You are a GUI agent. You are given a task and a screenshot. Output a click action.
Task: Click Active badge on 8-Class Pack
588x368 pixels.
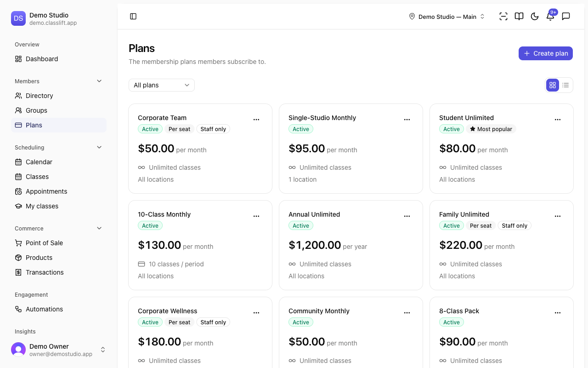[x=452, y=322]
